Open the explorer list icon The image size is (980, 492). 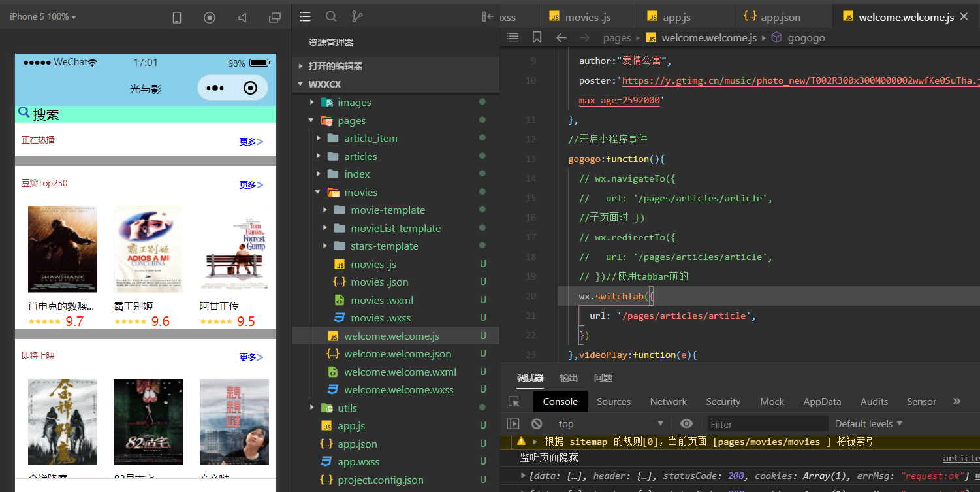tap(305, 16)
